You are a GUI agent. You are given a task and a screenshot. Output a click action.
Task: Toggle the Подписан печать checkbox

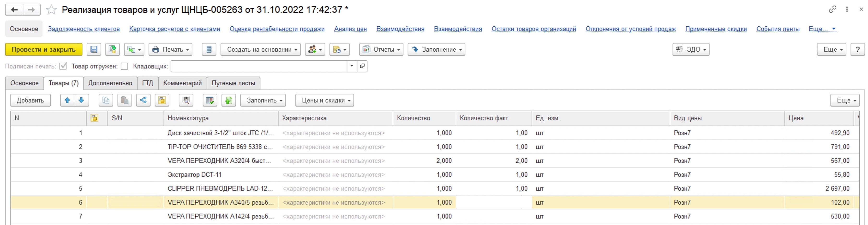[63, 66]
